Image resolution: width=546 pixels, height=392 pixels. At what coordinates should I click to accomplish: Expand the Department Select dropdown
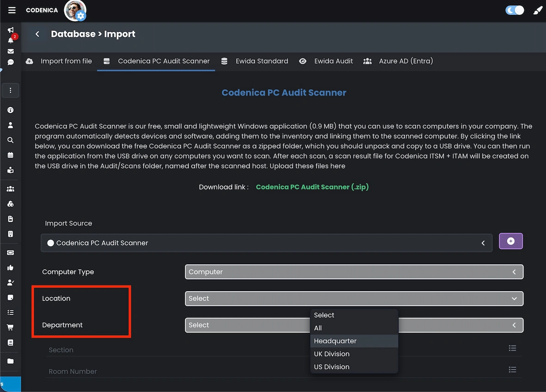[514, 325]
